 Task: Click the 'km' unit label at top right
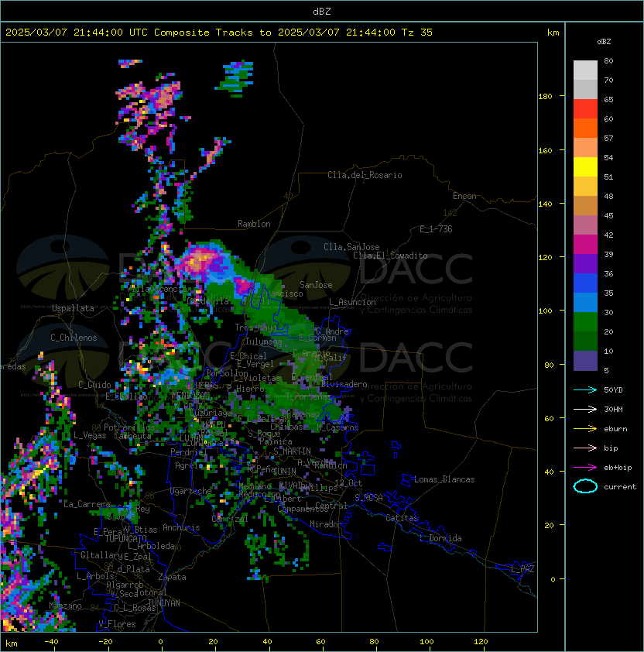553,33
